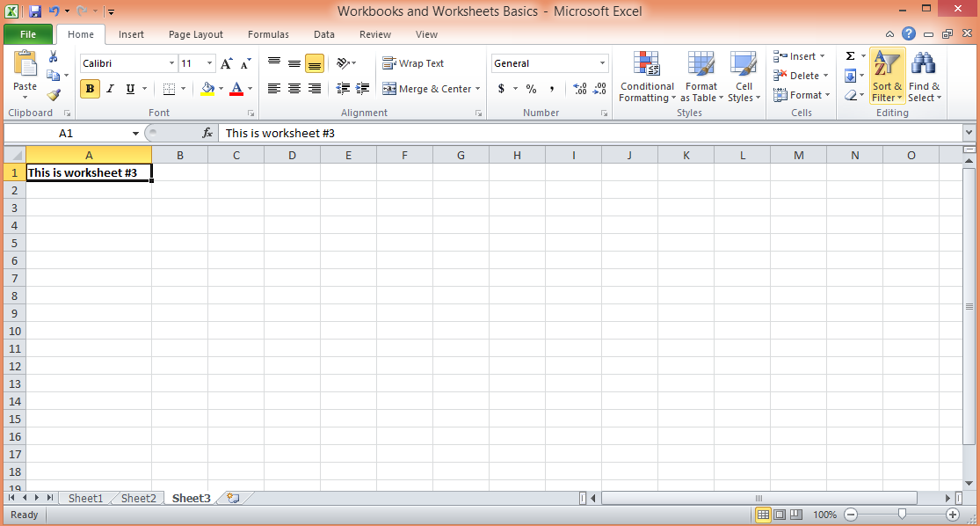Click the AutoSum sigma icon

click(851, 56)
